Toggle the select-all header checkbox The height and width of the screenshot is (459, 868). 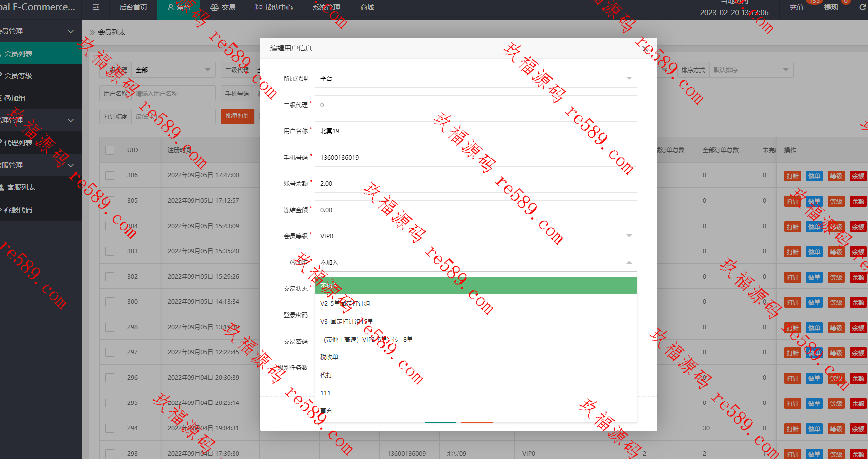tap(110, 150)
